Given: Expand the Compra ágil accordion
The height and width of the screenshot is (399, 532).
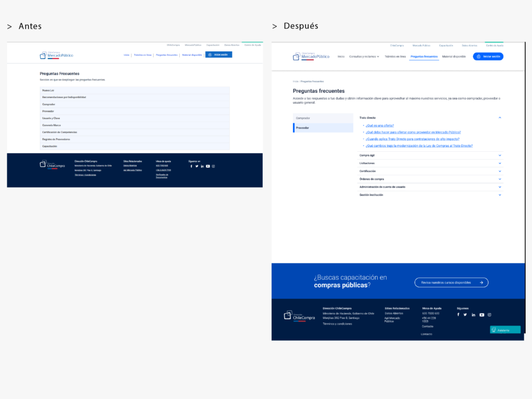Looking at the screenshot, I should pos(431,155).
